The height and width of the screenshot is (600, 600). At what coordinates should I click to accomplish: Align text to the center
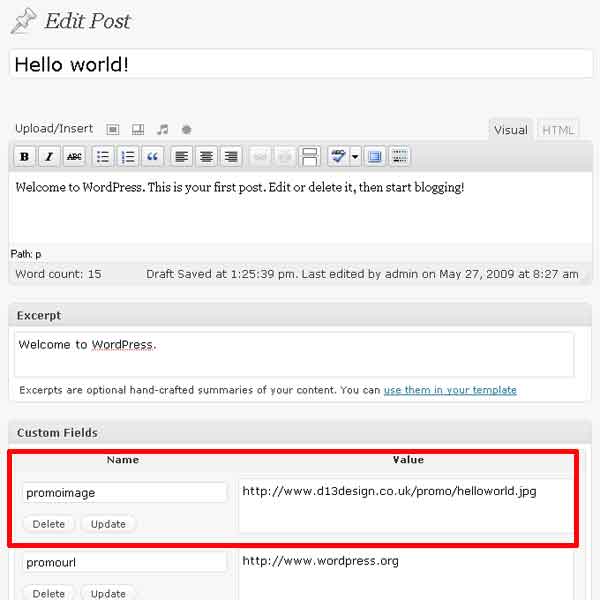[x=206, y=156]
